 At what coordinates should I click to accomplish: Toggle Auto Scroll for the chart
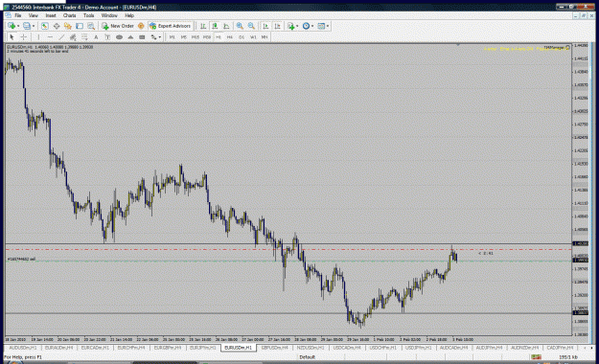[265, 26]
